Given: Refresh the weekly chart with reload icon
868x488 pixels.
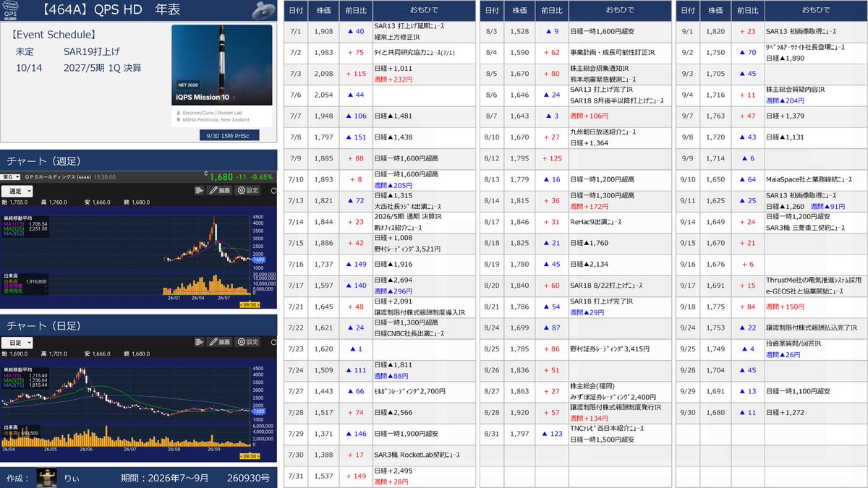Looking at the screenshot, I should (x=273, y=190).
